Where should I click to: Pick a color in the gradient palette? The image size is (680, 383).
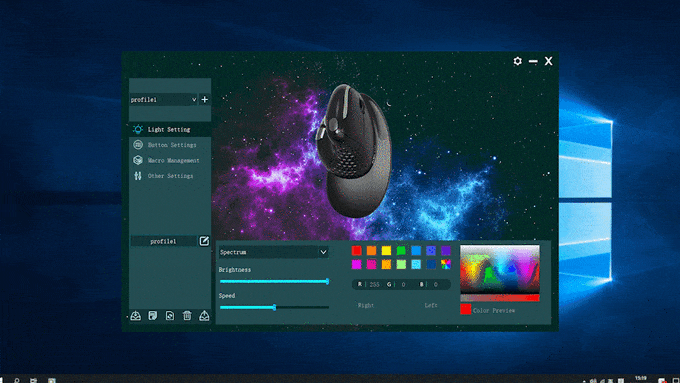(x=500, y=269)
